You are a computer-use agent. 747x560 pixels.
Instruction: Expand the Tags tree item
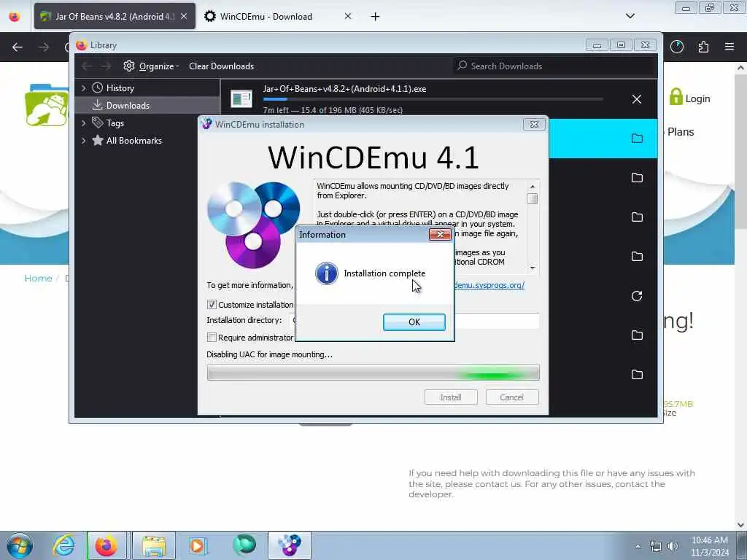(x=84, y=122)
